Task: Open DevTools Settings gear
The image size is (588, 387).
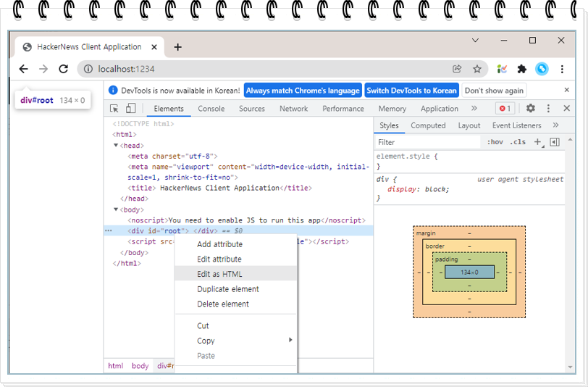Action: (x=530, y=109)
